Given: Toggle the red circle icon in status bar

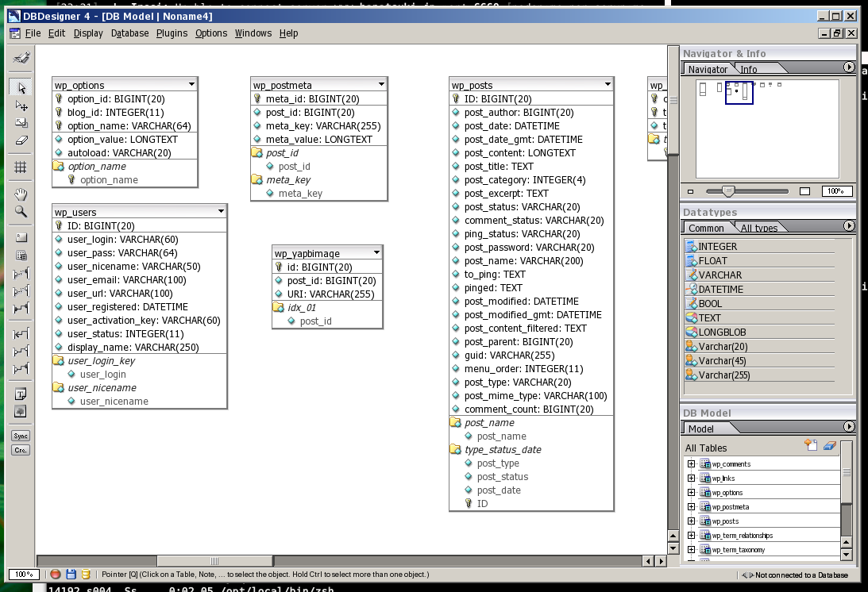Looking at the screenshot, I should click(56, 574).
